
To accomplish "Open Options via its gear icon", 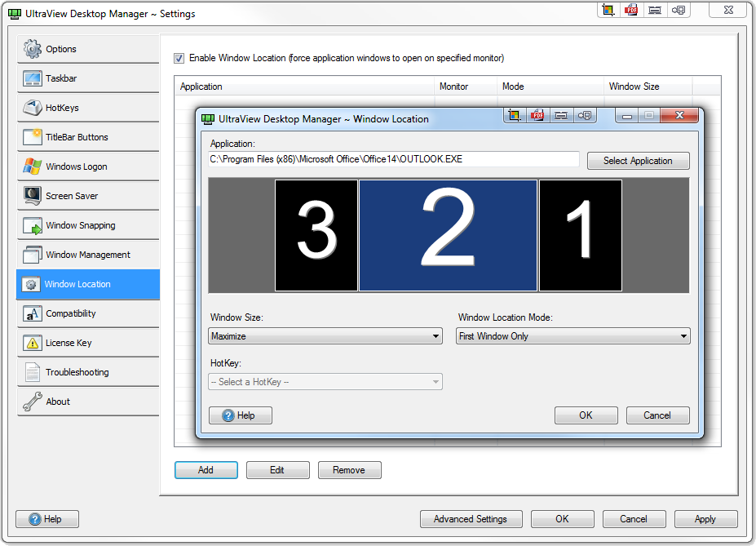I will point(33,49).
